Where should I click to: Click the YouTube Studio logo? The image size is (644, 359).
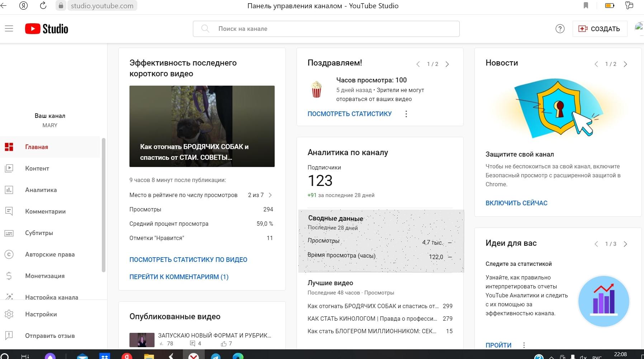(x=47, y=29)
